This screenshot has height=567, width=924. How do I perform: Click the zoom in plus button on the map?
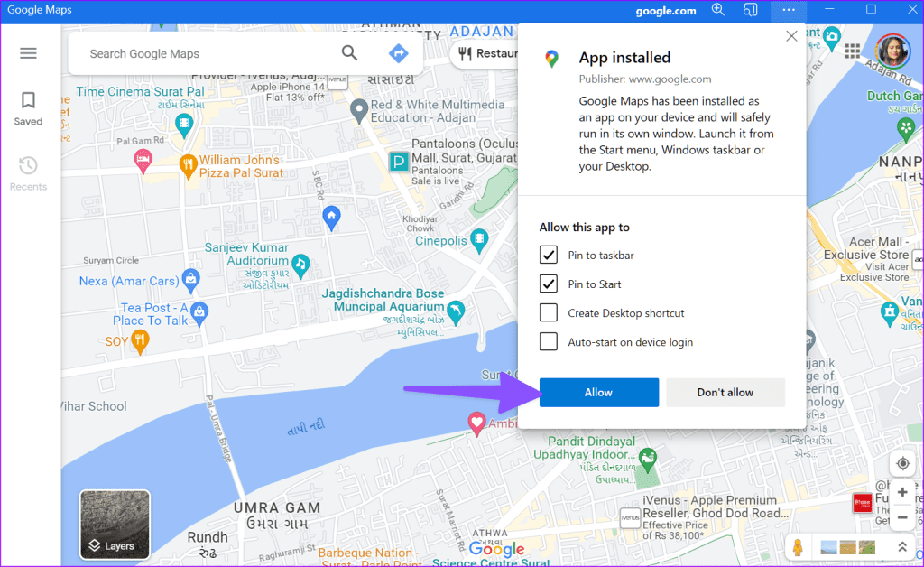(902, 492)
